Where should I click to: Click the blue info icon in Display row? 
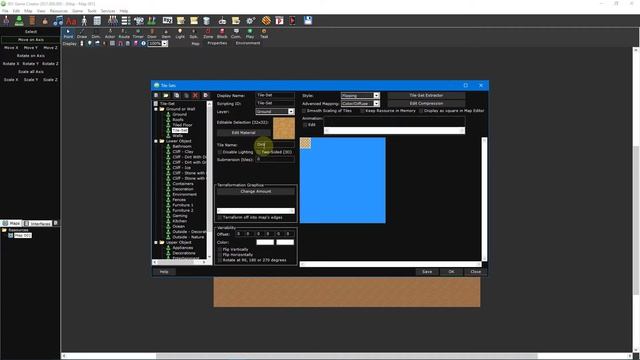pyautogui.click(x=143, y=43)
